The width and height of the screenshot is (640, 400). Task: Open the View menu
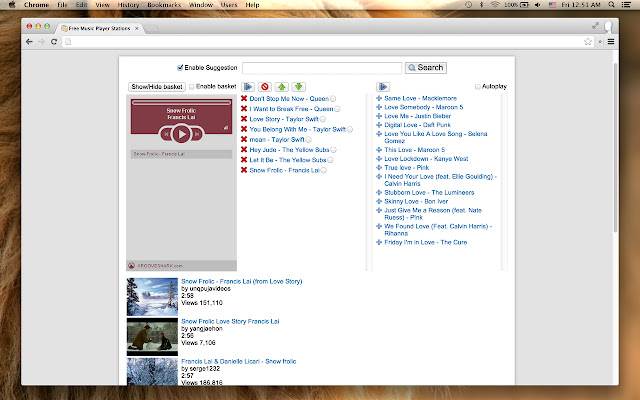[x=102, y=5]
